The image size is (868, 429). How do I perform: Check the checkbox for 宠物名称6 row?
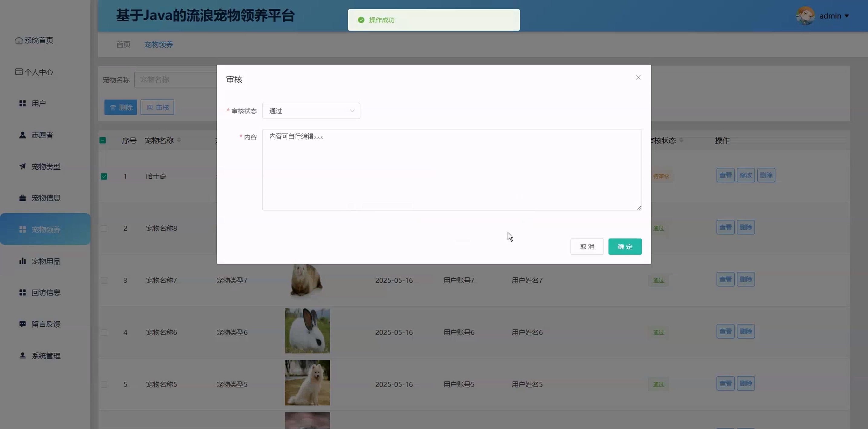[x=104, y=333]
